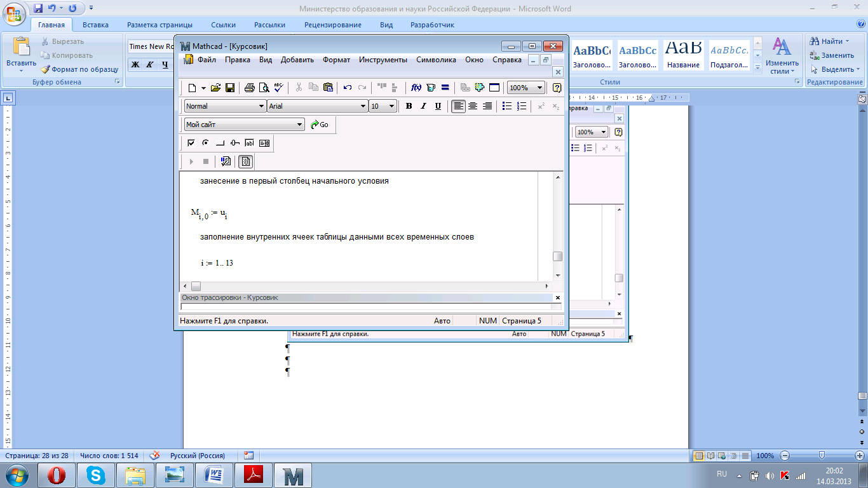Switch to Word's Вставка tab

[95, 25]
